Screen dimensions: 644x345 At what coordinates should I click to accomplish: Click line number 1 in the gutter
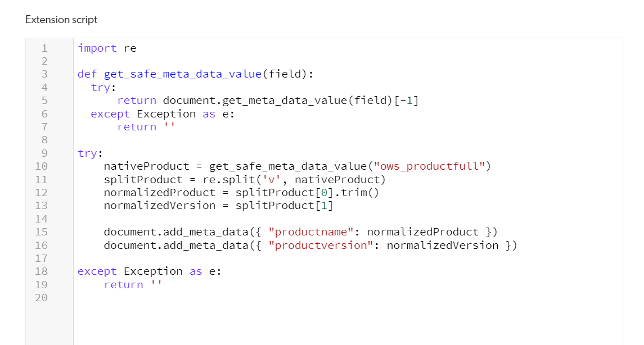click(44, 48)
